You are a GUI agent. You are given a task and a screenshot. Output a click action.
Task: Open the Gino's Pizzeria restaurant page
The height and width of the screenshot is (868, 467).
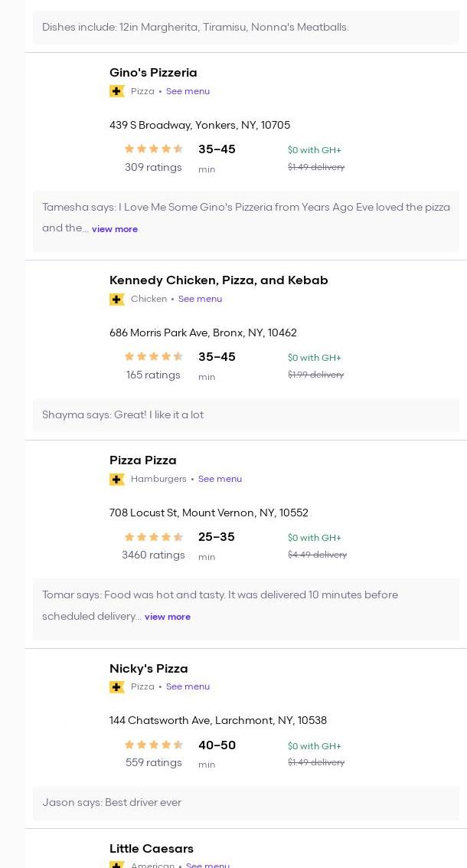(153, 73)
